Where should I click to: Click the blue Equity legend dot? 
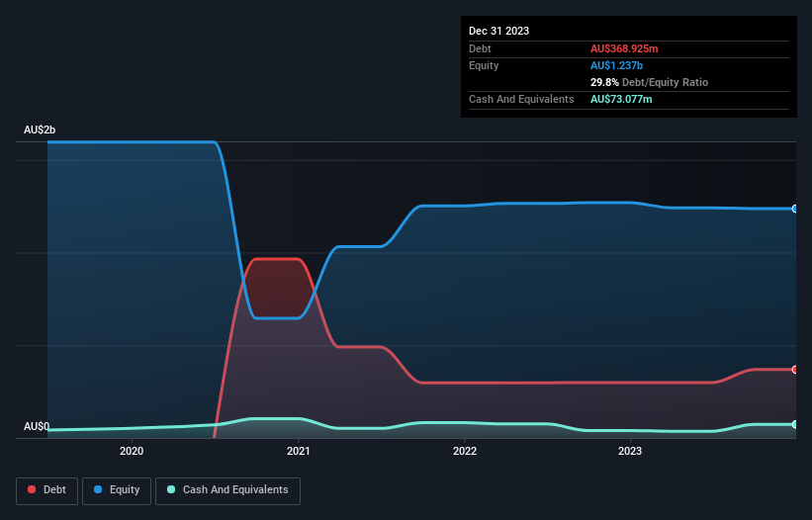(x=98, y=489)
